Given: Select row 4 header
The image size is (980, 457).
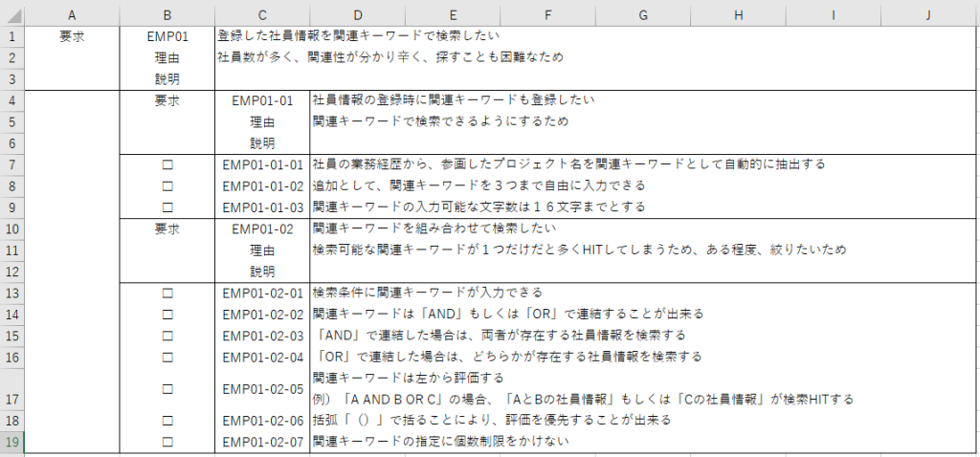Looking at the screenshot, I should click(x=11, y=100).
